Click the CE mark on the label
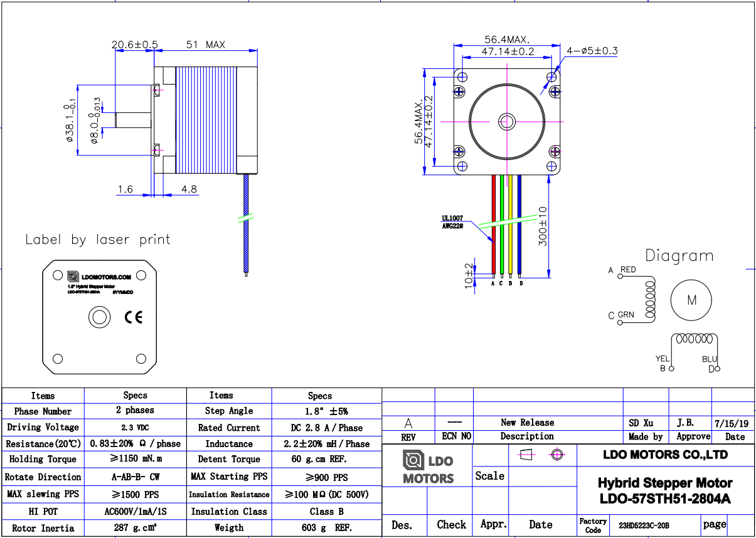756x538 pixels. coord(133,317)
